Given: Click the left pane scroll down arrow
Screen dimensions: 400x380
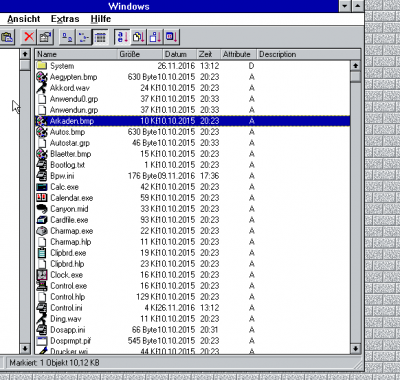Looking at the screenshot, I should coord(25,349).
